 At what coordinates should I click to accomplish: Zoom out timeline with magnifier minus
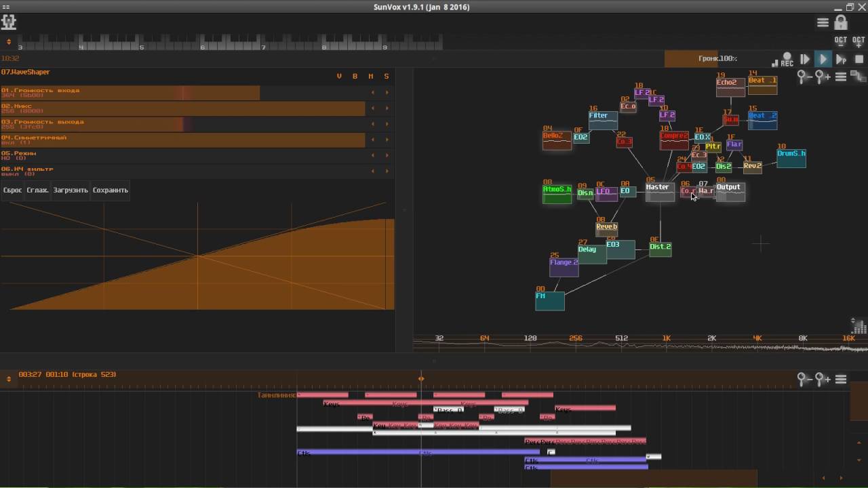click(804, 380)
